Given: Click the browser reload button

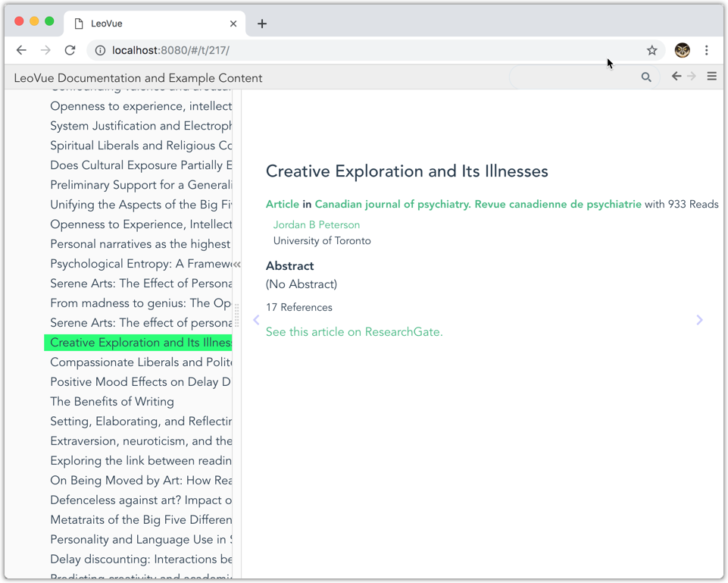Looking at the screenshot, I should click(x=70, y=51).
